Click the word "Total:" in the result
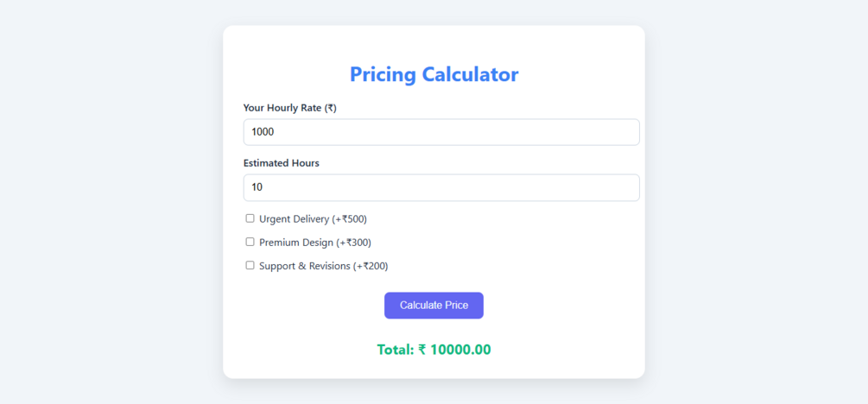Image resolution: width=868 pixels, height=404 pixels. (396, 350)
